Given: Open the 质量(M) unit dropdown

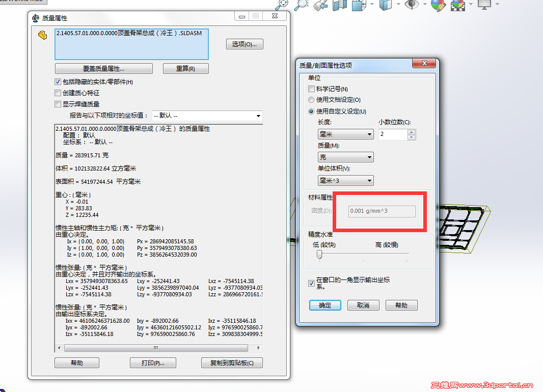Looking at the screenshot, I should (345, 157).
